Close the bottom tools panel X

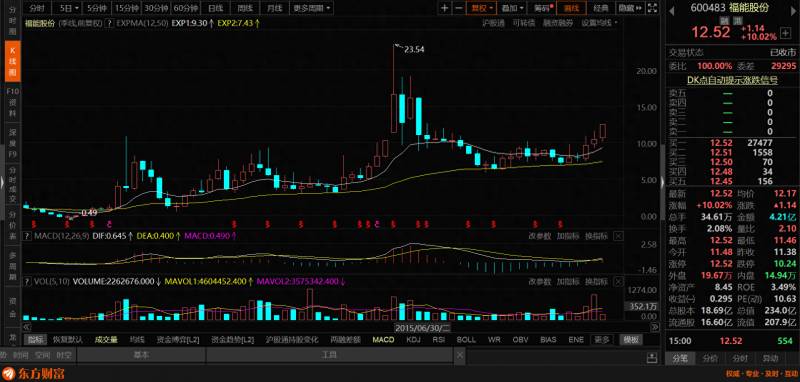click(x=460, y=355)
